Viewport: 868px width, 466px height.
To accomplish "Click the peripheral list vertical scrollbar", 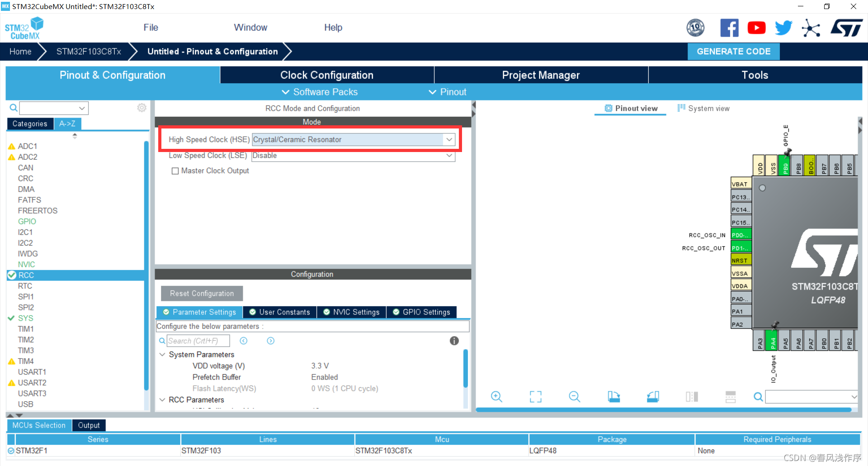I will pyautogui.click(x=146, y=265).
